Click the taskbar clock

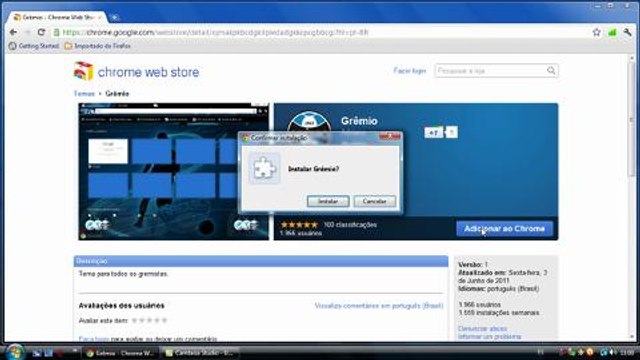coord(627,352)
